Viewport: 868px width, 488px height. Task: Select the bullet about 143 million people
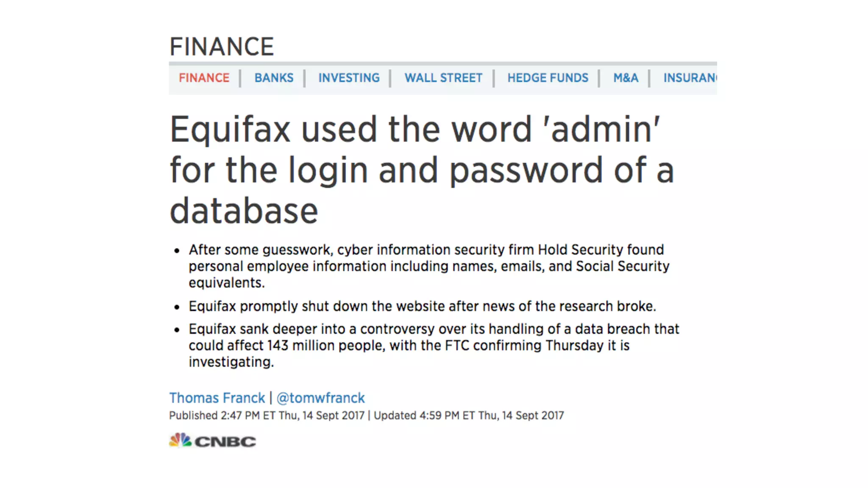click(x=433, y=345)
